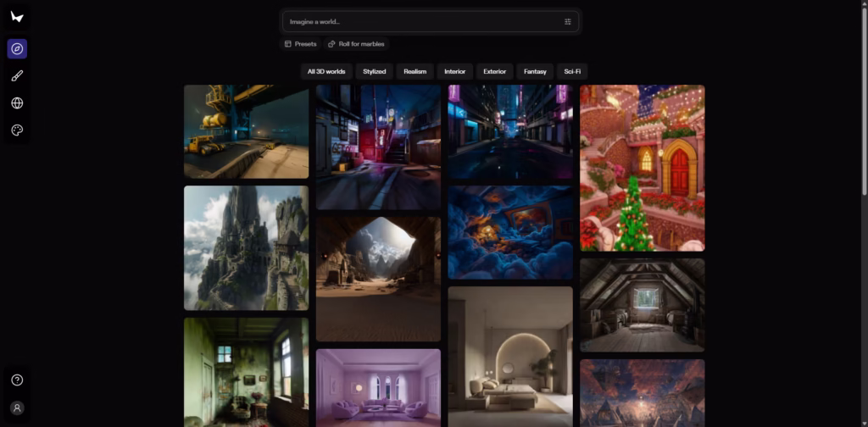This screenshot has width=868, height=427.
Task: Filter gallery by Stylized
Action: click(x=375, y=72)
